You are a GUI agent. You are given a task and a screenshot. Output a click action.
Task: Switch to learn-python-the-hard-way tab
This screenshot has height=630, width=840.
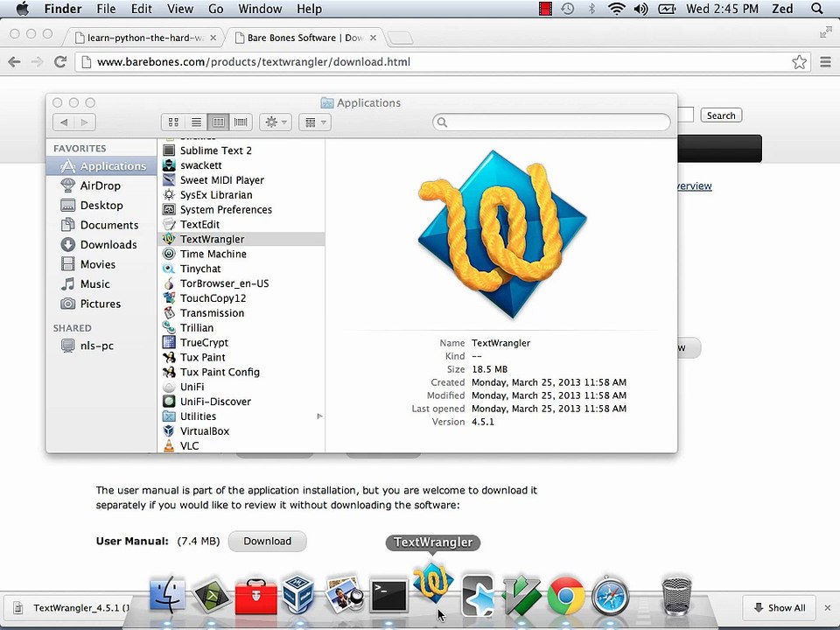click(144, 38)
